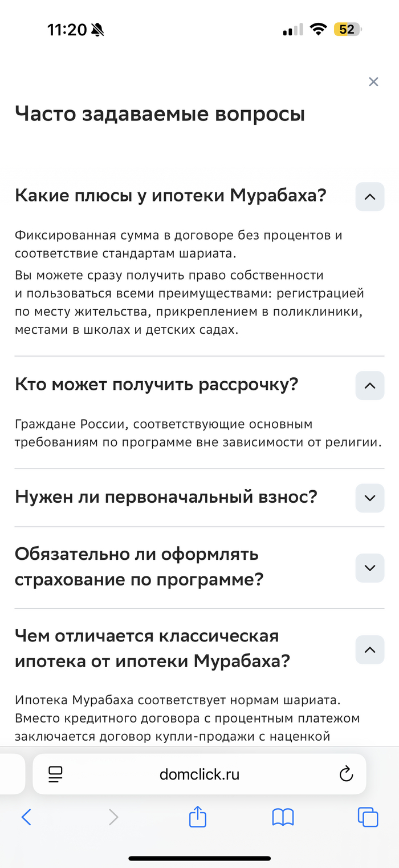Close the frequently asked questions overlay
The width and height of the screenshot is (399, 868).
(x=373, y=82)
